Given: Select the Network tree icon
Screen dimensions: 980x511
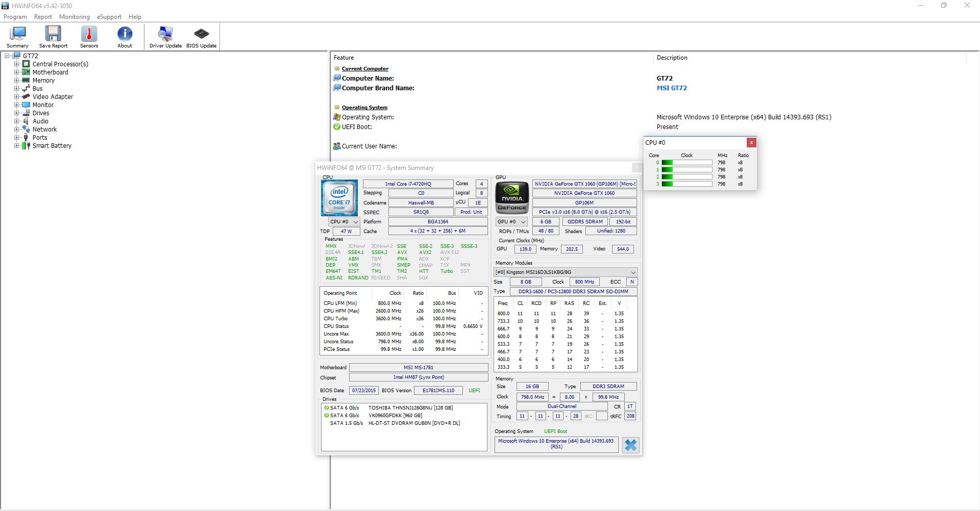Looking at the screenshot, I should tap(26, 130).
